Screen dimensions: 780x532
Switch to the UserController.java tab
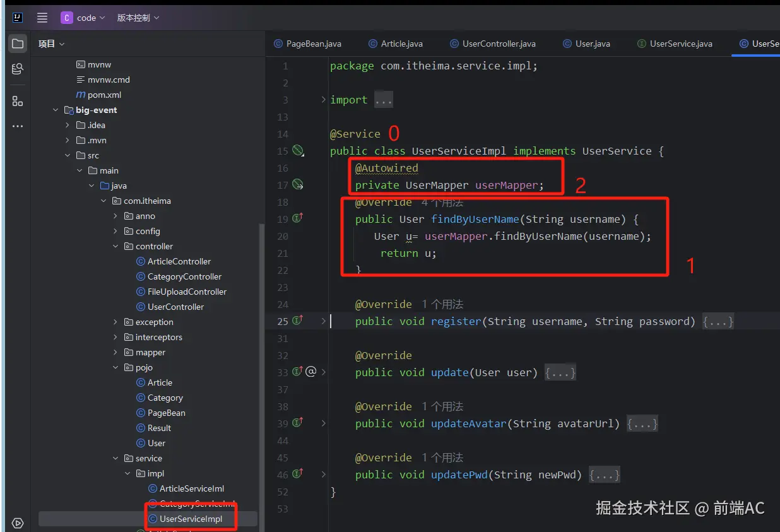click(x=493, y=44)
